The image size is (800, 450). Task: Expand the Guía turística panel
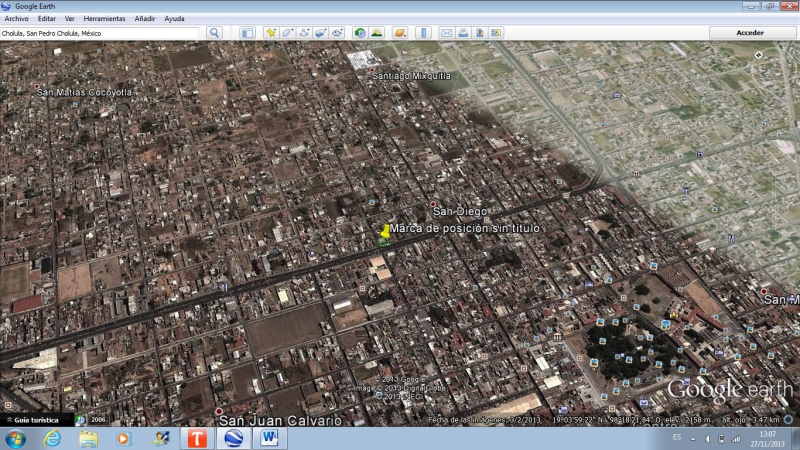[x=36, y=420]
